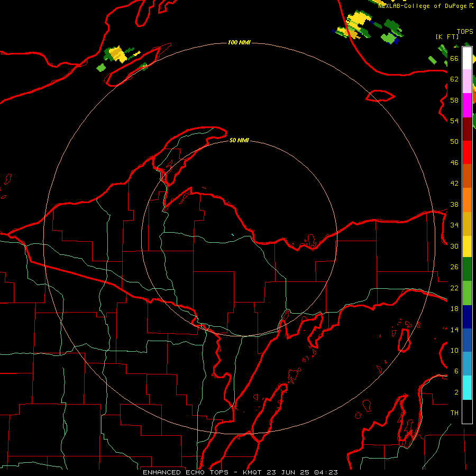476x476 pixels.
Task: Click the legend value '2'
Action: coord(456,392)
